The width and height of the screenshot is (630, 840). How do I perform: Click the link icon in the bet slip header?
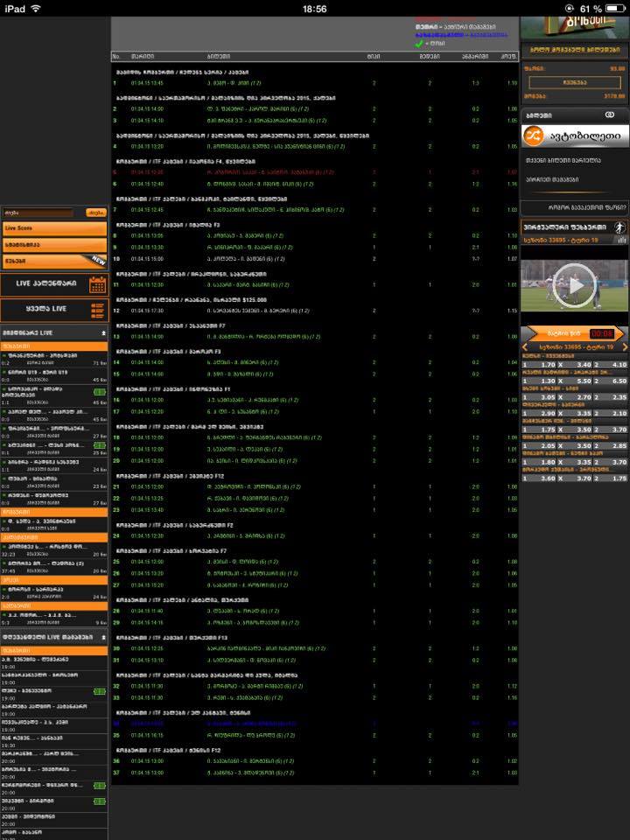(x=610, y=115)
